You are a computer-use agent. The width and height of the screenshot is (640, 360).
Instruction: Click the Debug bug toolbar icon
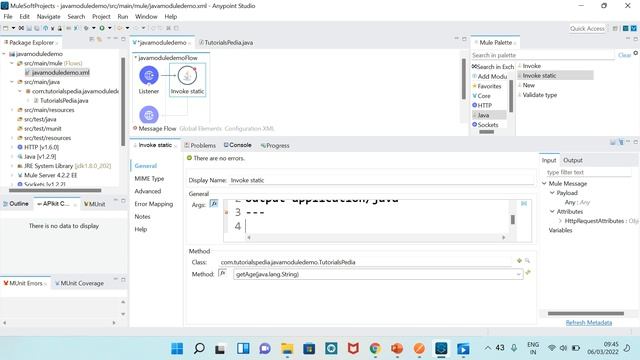pyautogui.click(x=86, y=28)
